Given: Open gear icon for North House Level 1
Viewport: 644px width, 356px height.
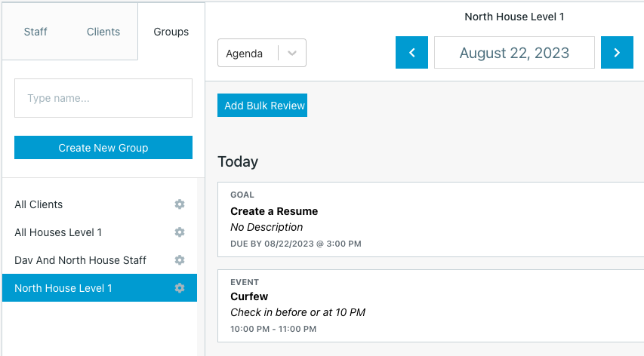Looking at the screenshot, I should 180,288.
